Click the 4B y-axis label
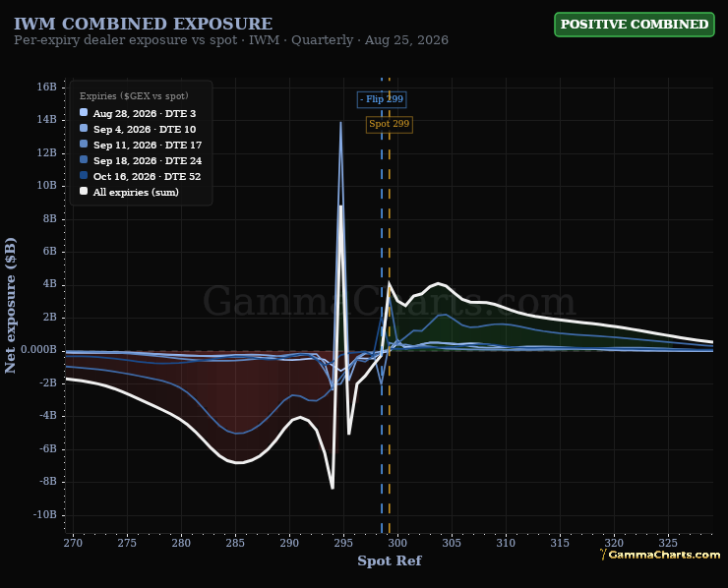The image size is (728, 588). pyautogui.click(x=49, y=283)
